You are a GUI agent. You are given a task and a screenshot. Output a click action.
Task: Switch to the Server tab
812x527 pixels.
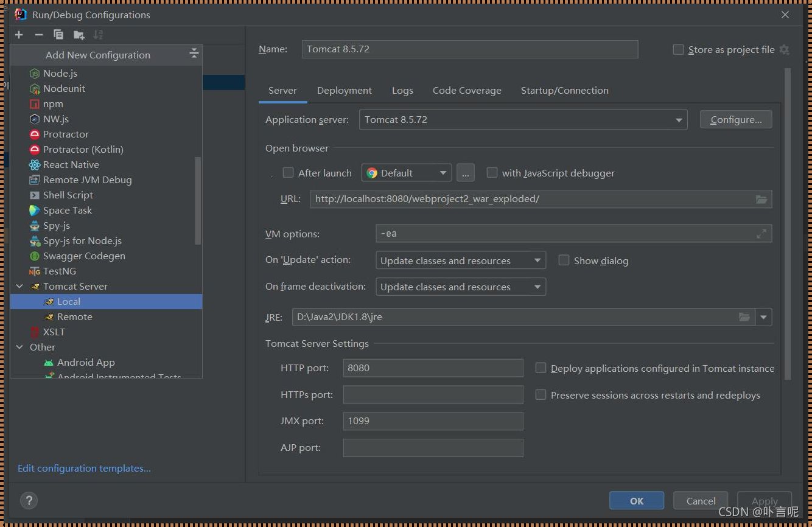[282, 90]
